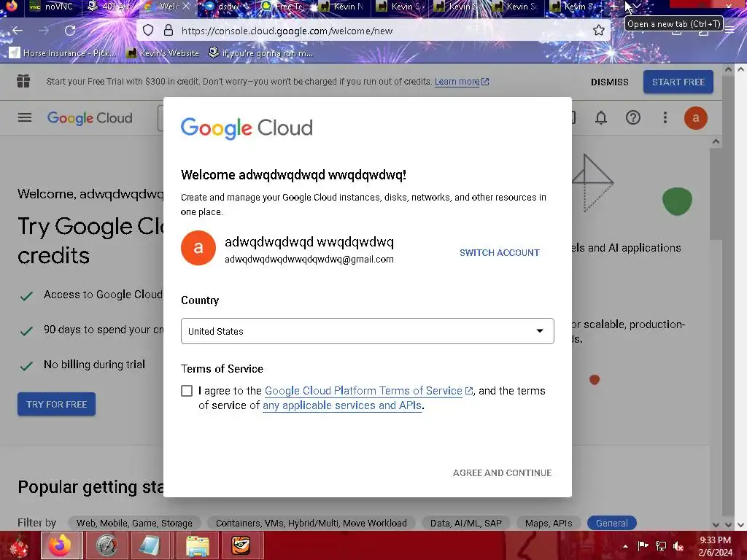Dismiss the free trial banner
The width and height of the screenshot is (747, 560).
click(609, 82)
